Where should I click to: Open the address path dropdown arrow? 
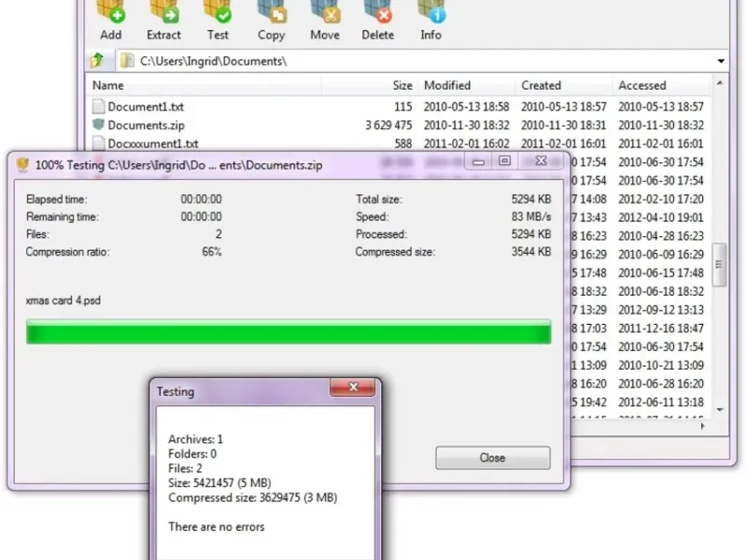click(x=721, y=61)
